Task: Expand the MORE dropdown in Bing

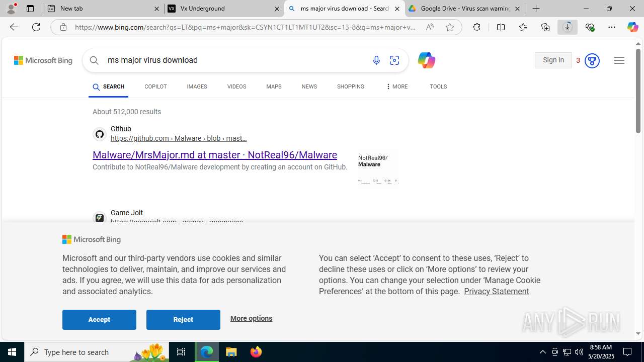Action: tap(396, 87)
